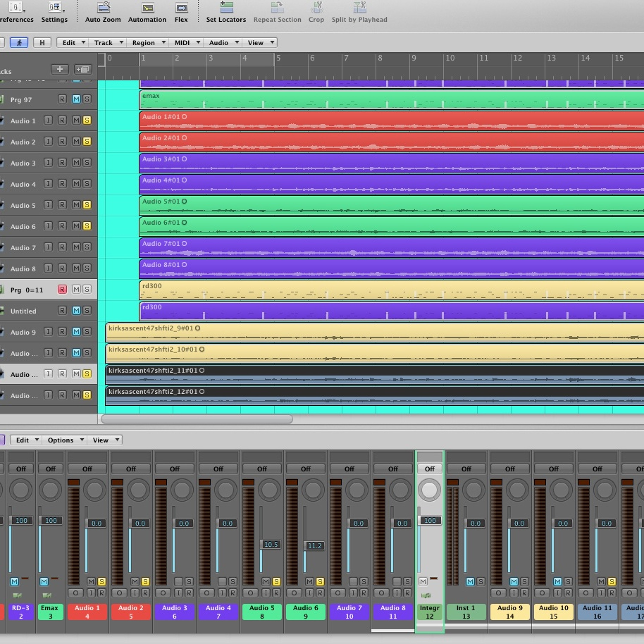
Task: Click record button on Audio 5 mixer strip
Action: (276, 593)
